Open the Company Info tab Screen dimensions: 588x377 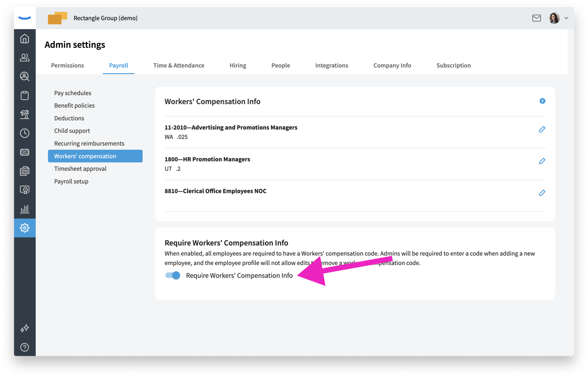click(x=392, y=65)
